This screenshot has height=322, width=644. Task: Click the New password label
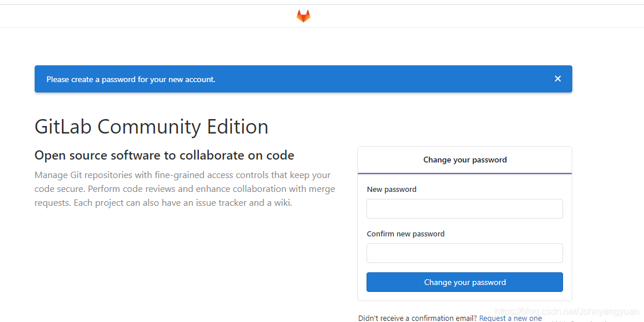[391, 190]
